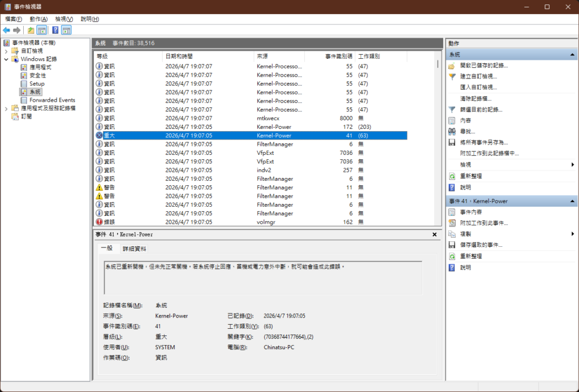Expand the 自訂檢視 tree node

click(7, 51)
